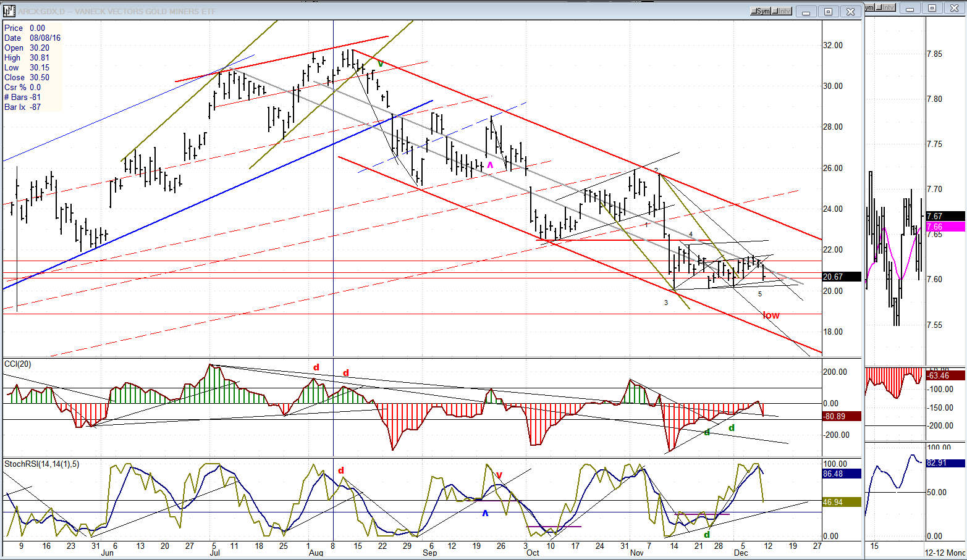Screen dimensions: 967x560
Task: Click the price data readout box
Action: (x=32, y=68)
